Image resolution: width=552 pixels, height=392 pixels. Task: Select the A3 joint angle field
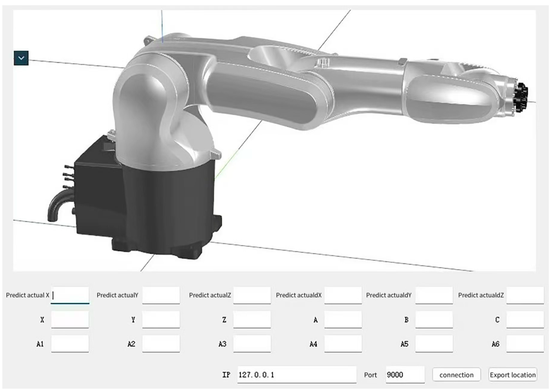pos(252,343)
